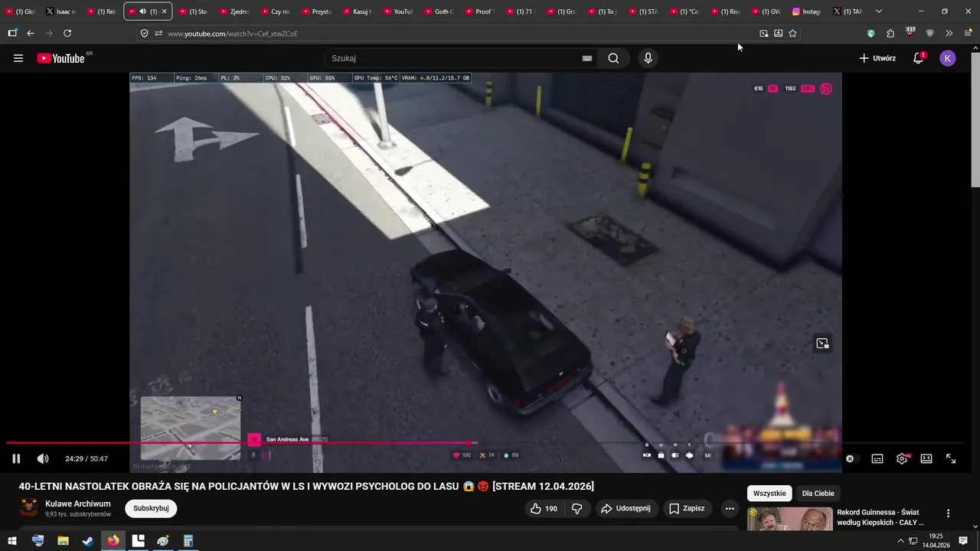Viewport: 980px width, 551px height.
Task: Click the Utwórz create button
Action: tap(877, 58)
